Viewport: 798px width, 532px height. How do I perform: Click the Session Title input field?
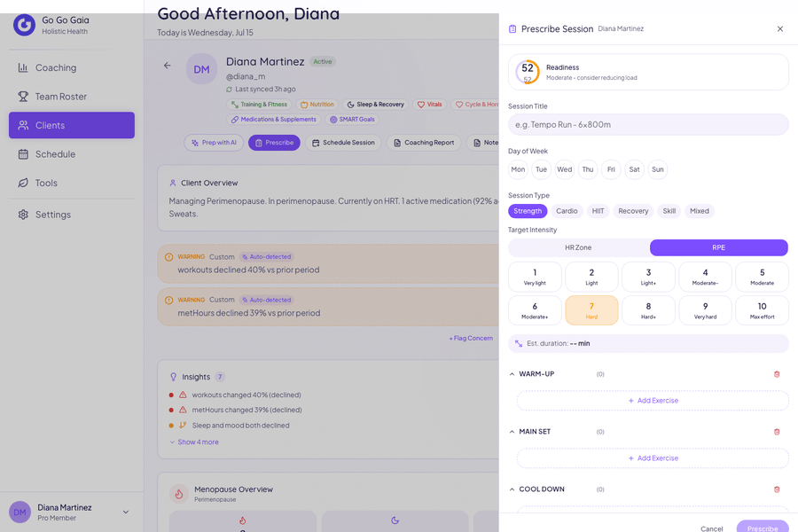648,125
